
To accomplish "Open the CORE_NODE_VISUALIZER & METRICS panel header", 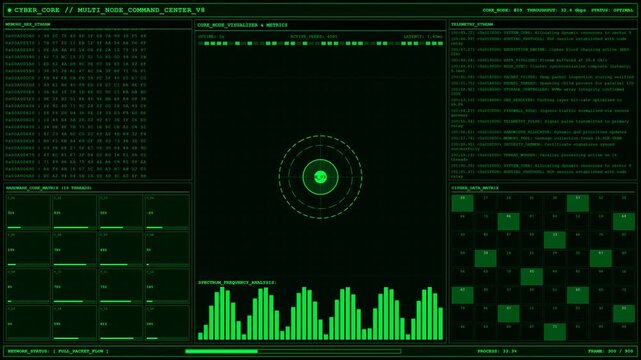I will (x=242, y=25).
